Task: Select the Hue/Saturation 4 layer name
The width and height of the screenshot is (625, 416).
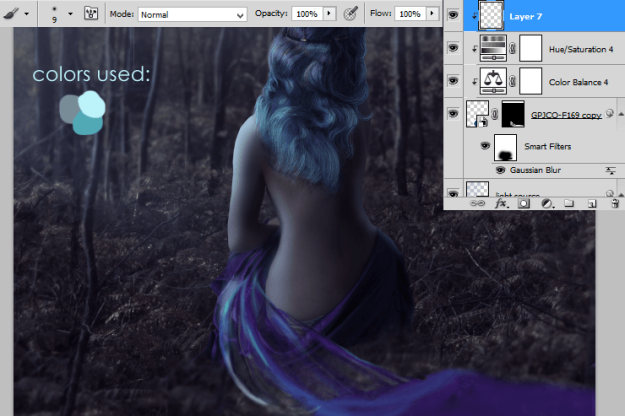Action: 581,49
